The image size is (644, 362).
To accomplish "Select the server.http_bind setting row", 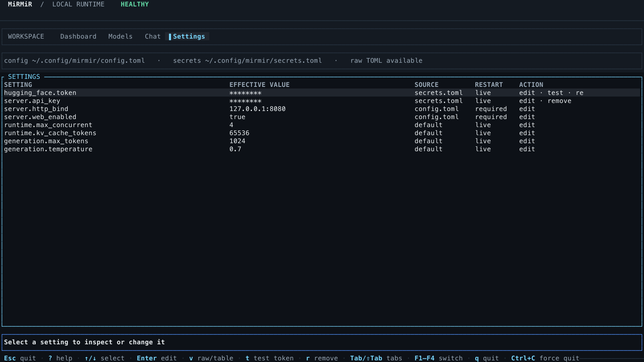I will (x=322, y=109).
